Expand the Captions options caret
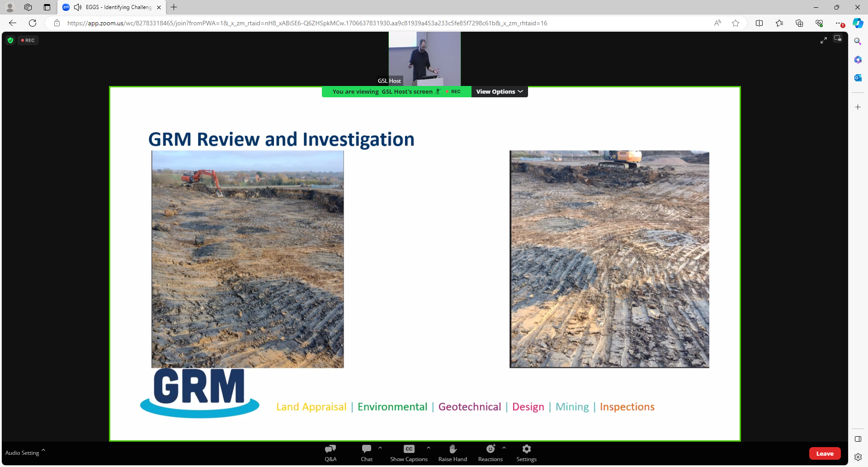 pyautogui.click(x=429, y=448)
